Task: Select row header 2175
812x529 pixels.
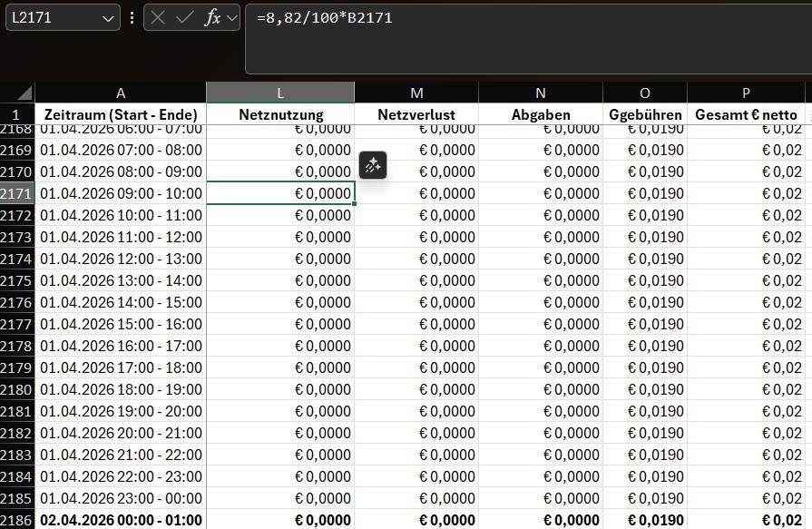Action: 17,280
